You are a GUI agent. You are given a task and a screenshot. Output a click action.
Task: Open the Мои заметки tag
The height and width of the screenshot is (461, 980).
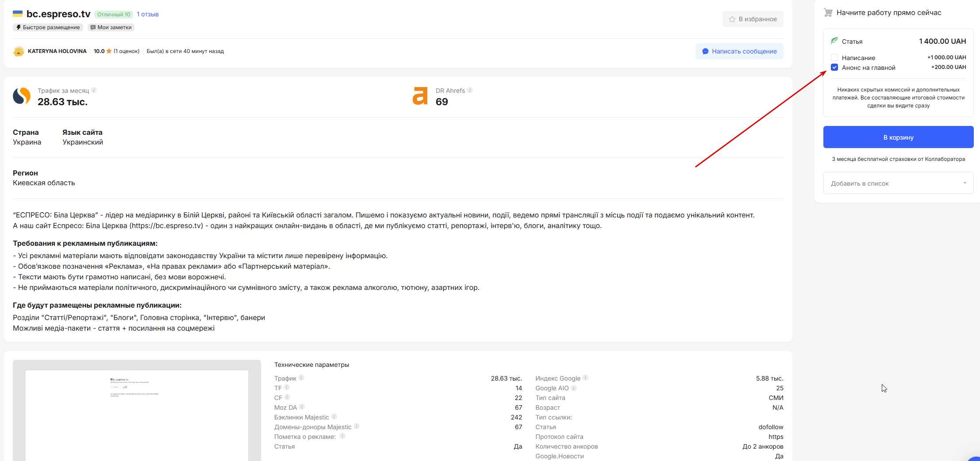111,27
